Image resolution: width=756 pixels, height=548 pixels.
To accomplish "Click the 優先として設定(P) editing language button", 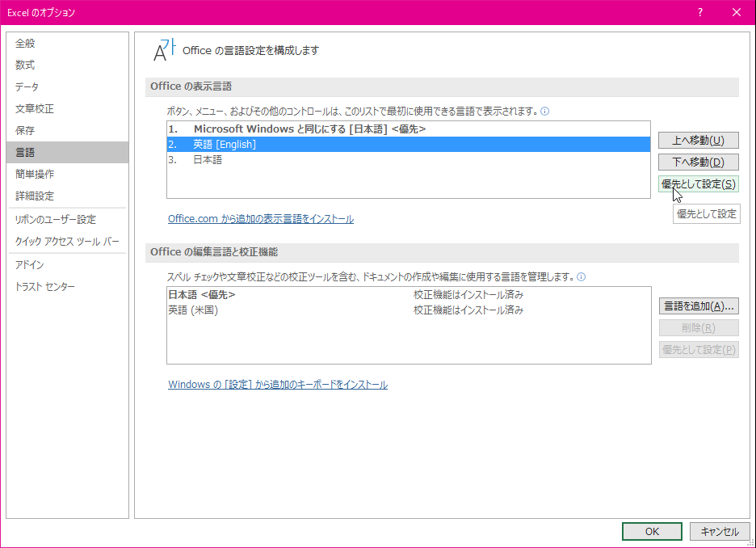I will (699, 350).
